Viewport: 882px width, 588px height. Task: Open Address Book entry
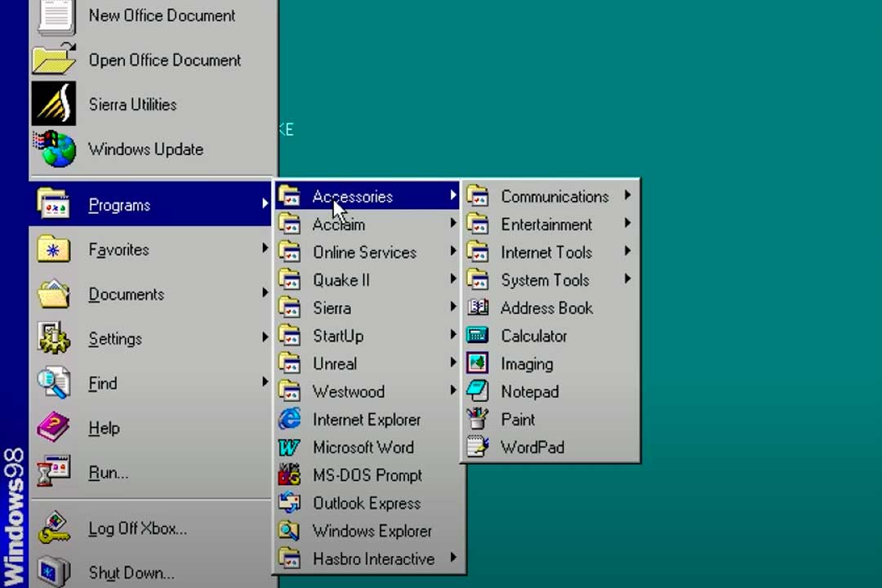(x=550, y=308)
